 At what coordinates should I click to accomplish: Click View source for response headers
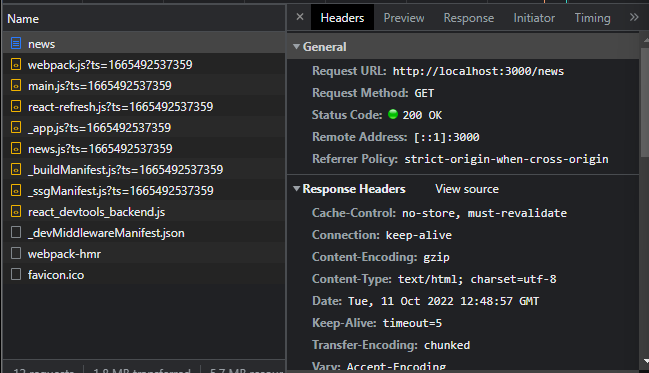tap(467, 189)
